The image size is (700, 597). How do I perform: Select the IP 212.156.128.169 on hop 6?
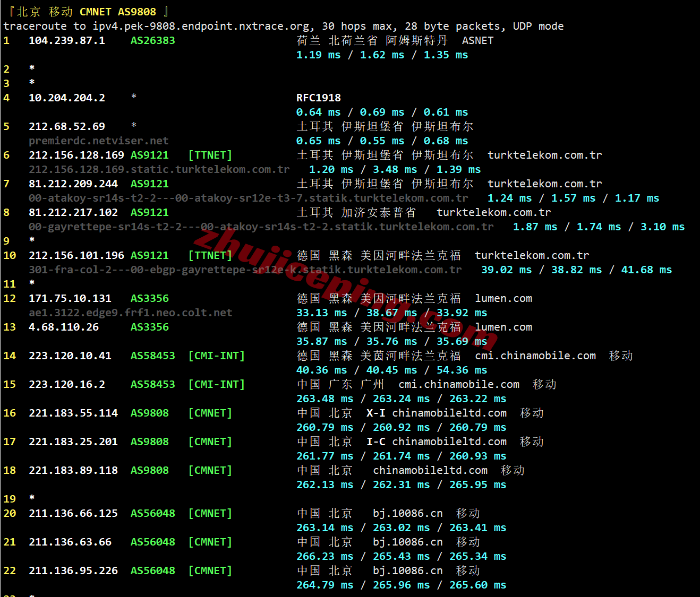76,155
